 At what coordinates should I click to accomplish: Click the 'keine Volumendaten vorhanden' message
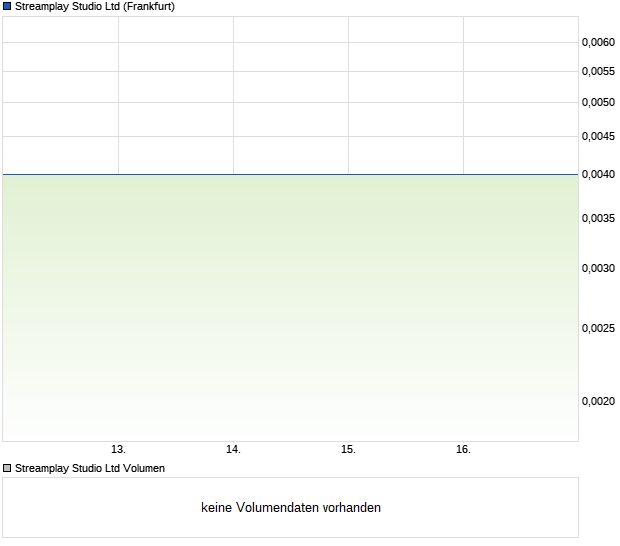coord(291,507)
